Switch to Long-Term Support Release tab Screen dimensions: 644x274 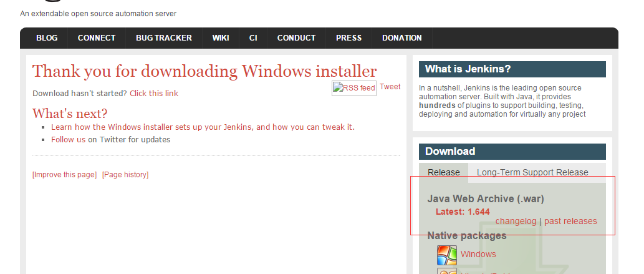[x=532, y=172]
